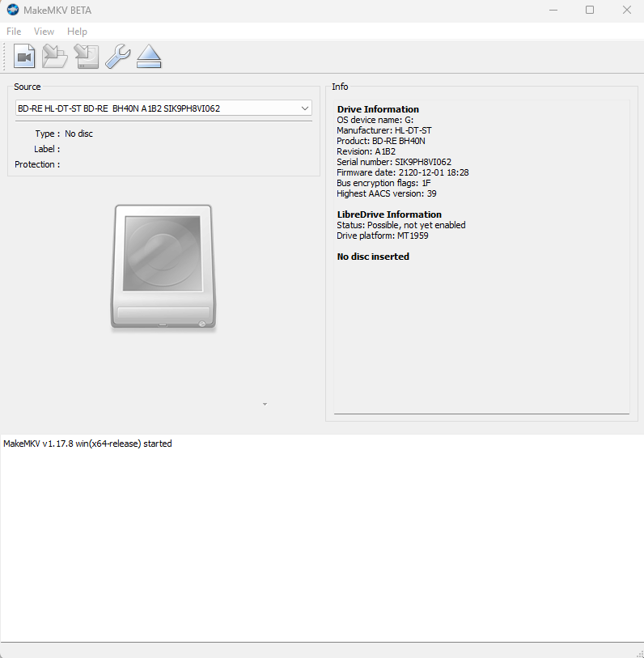Click the OS device name G: line

375,120
